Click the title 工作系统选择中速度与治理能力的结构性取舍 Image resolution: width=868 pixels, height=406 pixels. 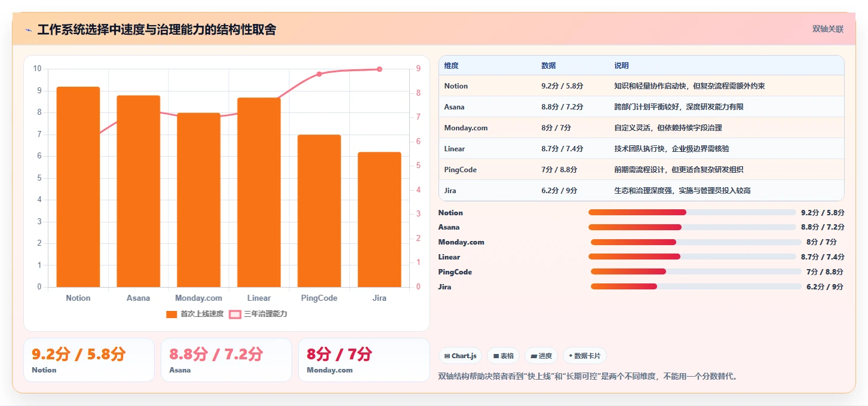click(157, 30)
